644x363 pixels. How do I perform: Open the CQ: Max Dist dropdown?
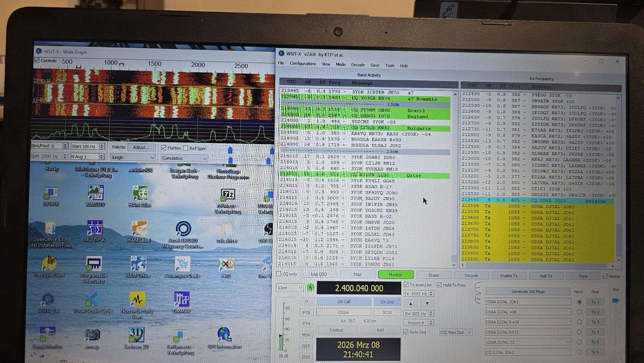pos(456,332)
